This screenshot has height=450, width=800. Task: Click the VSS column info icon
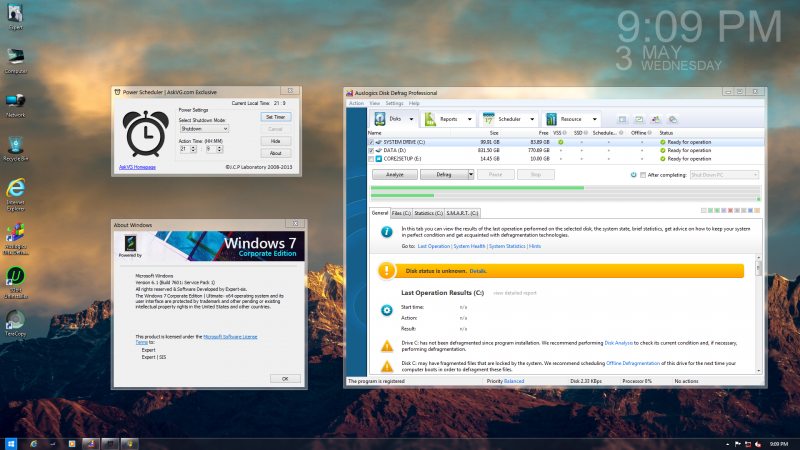pyautogui.click(x=564, y=133)
